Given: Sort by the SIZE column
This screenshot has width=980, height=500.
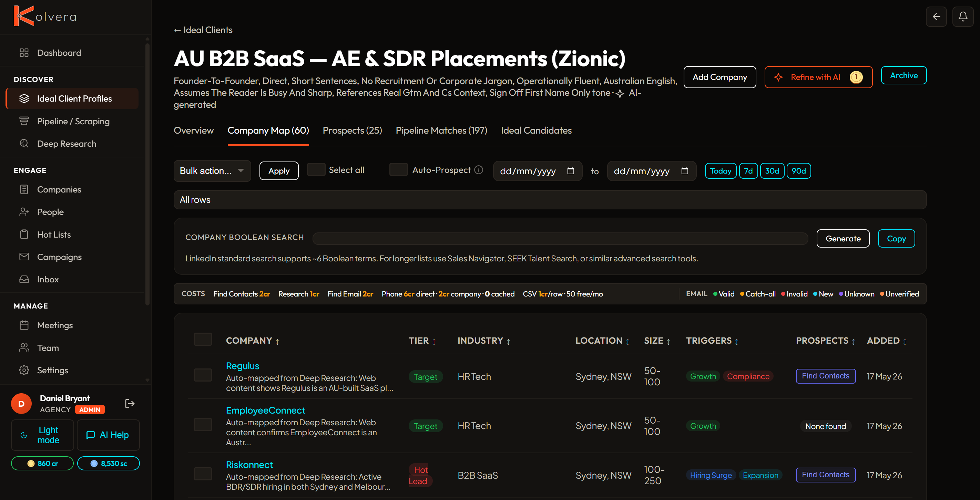Looking at the screenshot, I should click(657, 341).
